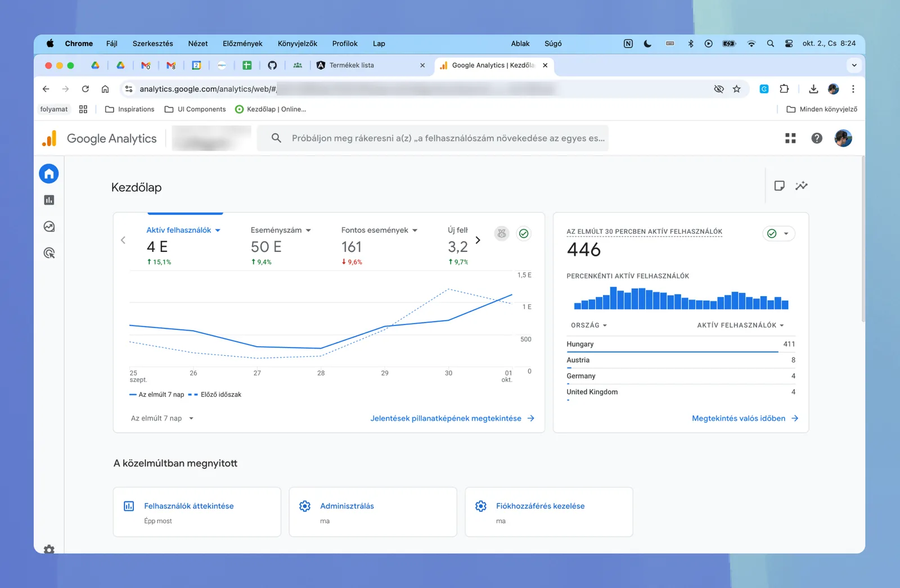
Task: Open the Felhasználók áttekintése card
Action: (197, 512)
